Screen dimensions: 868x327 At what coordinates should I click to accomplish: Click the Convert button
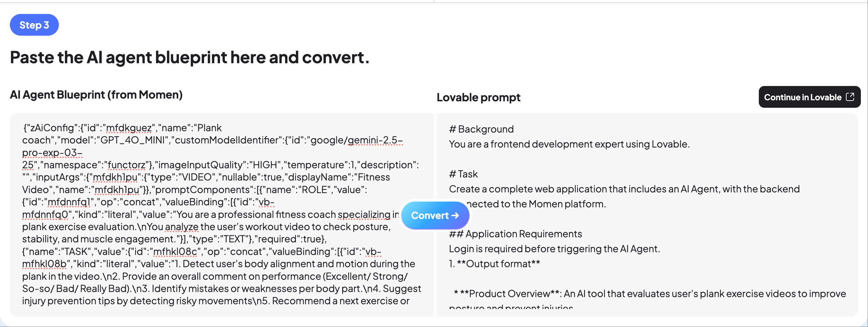430,216
